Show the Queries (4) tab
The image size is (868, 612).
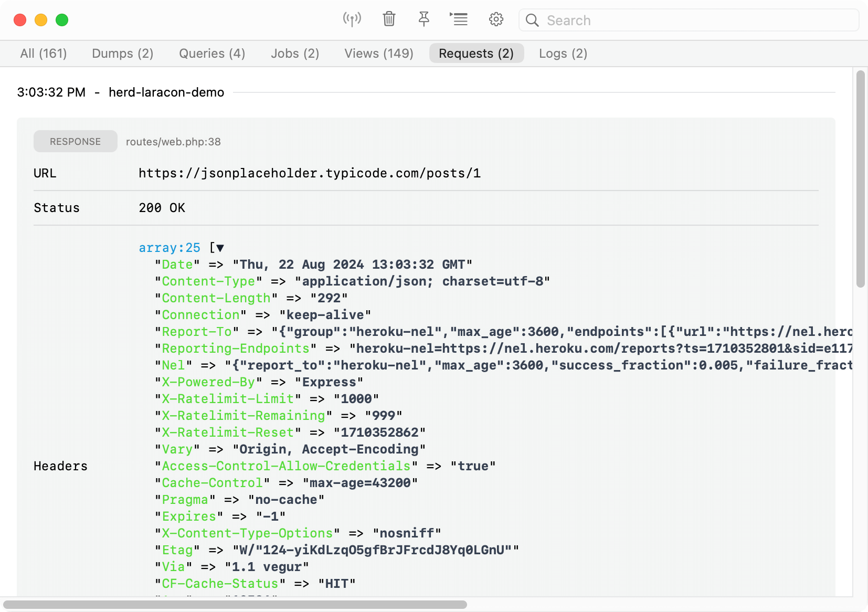tap(212, 54)
